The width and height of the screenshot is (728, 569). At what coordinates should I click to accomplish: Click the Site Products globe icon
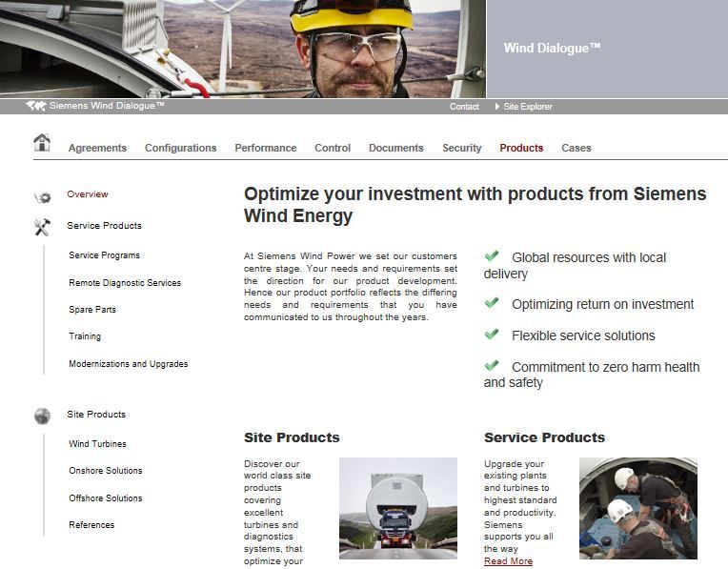pos(42,416)
